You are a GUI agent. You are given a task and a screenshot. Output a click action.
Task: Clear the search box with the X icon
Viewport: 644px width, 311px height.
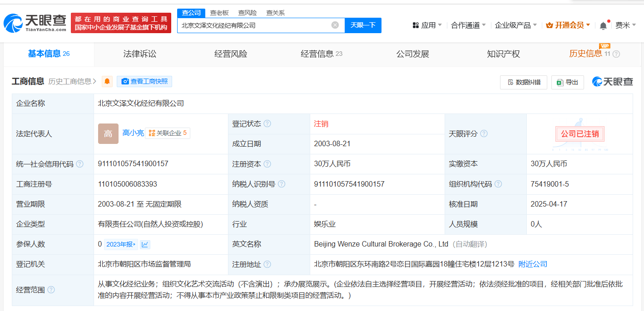point(335,25)
